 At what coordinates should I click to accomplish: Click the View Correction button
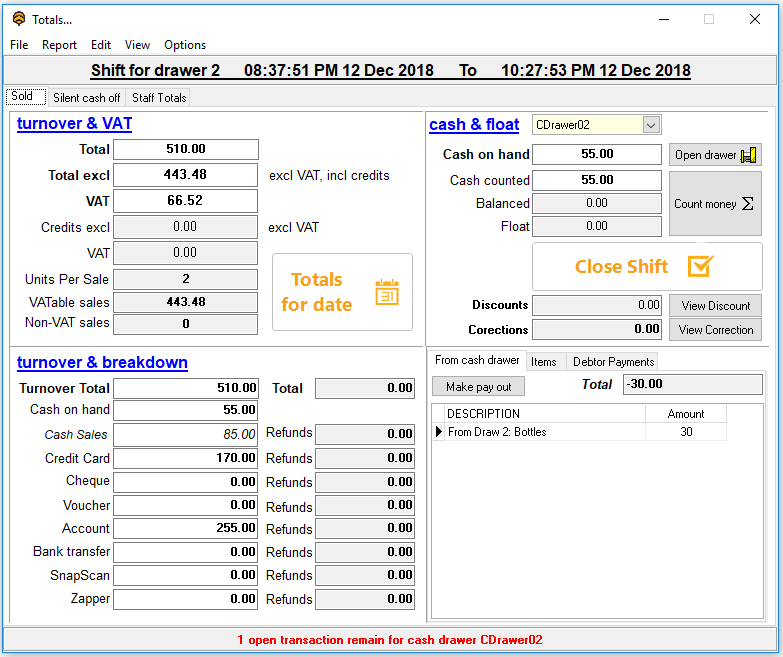pyautogui.click(x=715, y=329)
